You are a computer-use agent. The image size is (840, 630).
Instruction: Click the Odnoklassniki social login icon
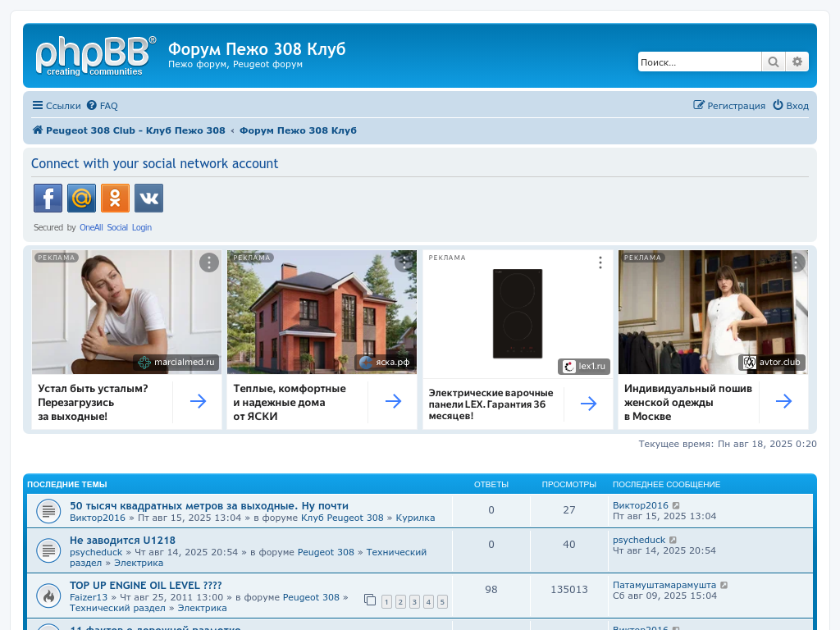[x=115, y=198]
